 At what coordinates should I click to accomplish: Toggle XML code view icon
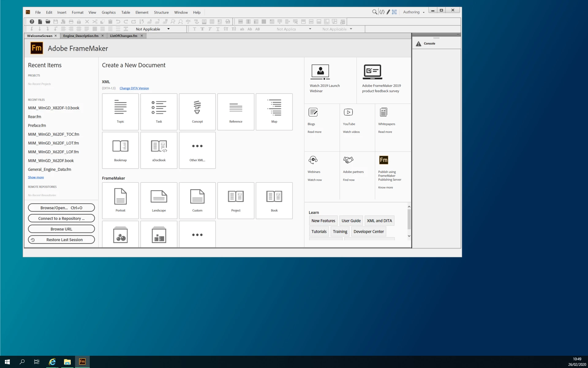[x=382, y=12]
